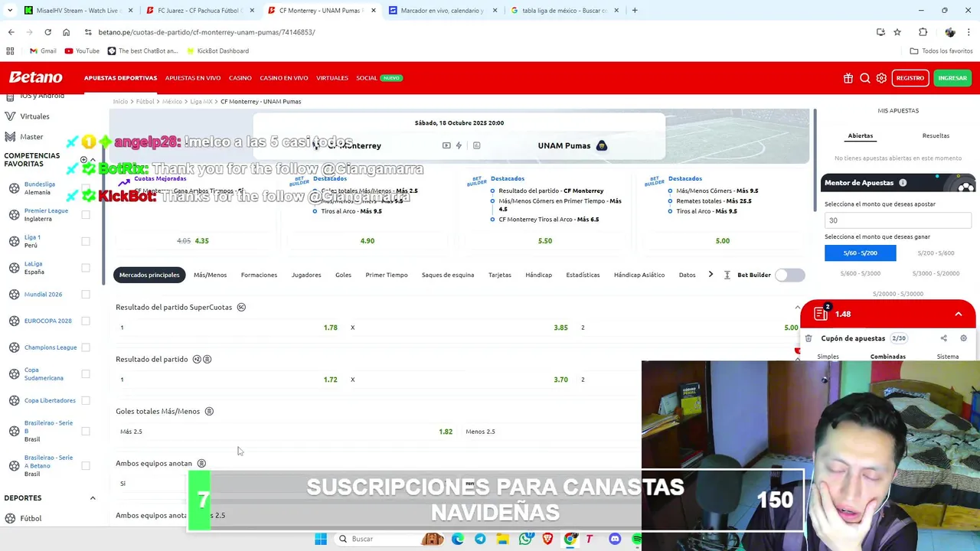Check the Champions League checkbox
980x551 pixels.
(x=86, y=347)
